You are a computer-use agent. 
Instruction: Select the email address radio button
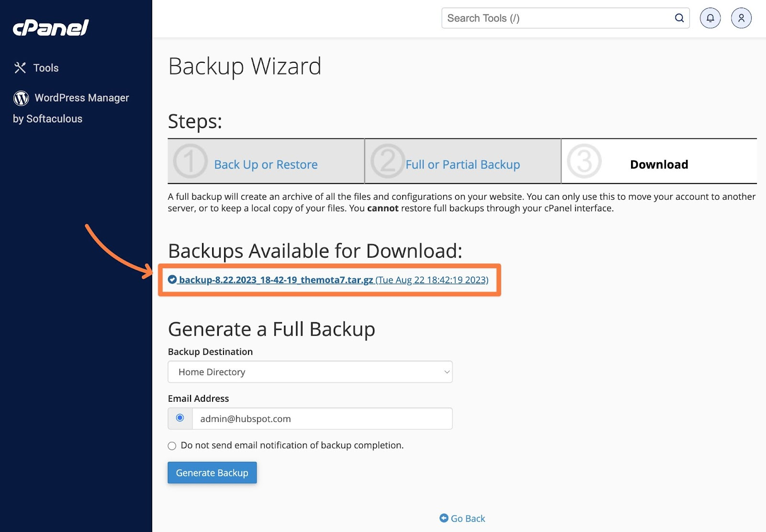pyautogui.click(x=180, y=418)
